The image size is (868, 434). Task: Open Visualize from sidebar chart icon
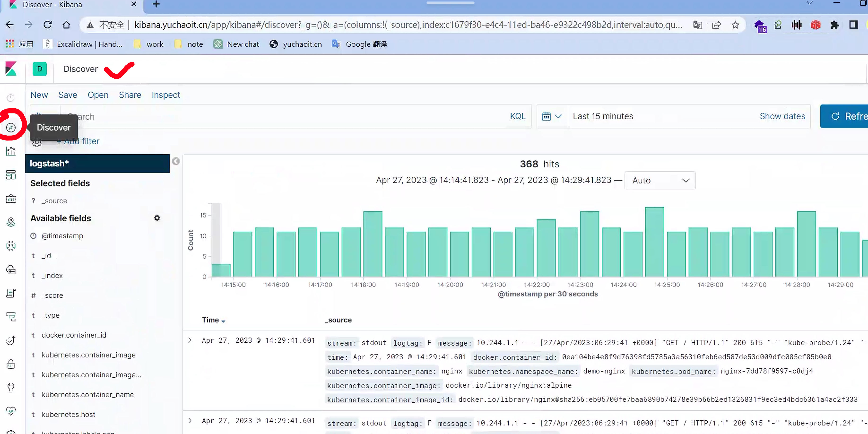tap(11, 151)
